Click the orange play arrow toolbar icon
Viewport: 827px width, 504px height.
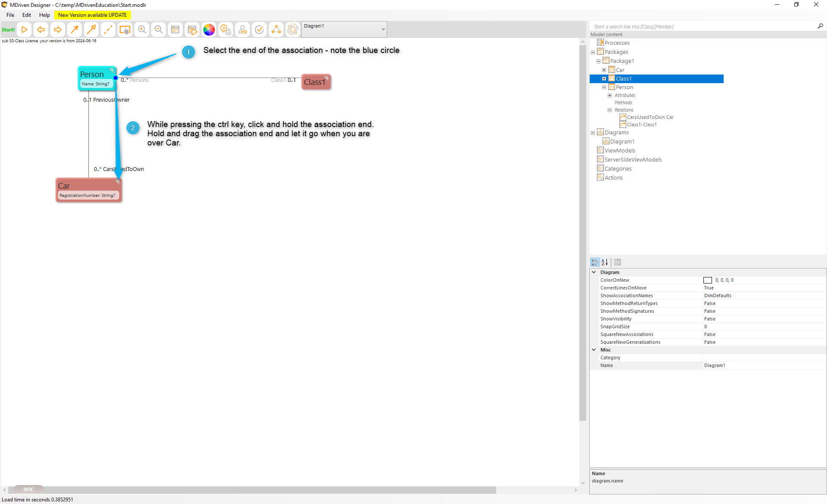click(25, 30)
